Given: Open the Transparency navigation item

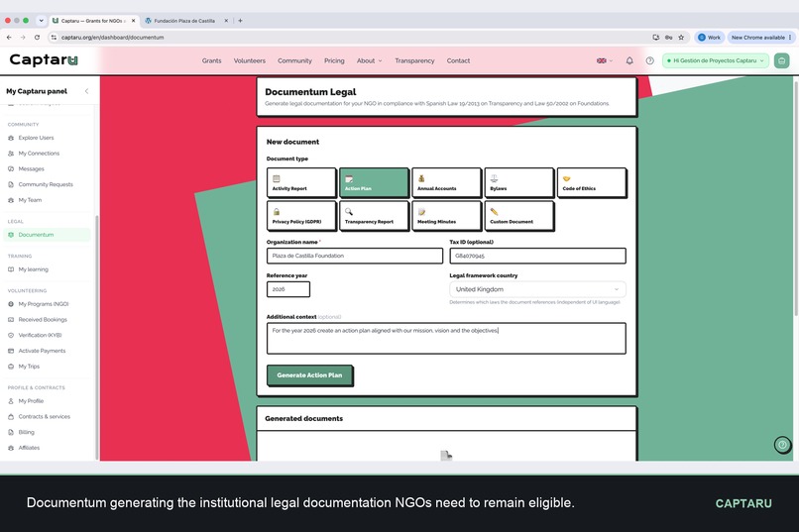Looking at the screenshot, I should click(x=414, y=60).
